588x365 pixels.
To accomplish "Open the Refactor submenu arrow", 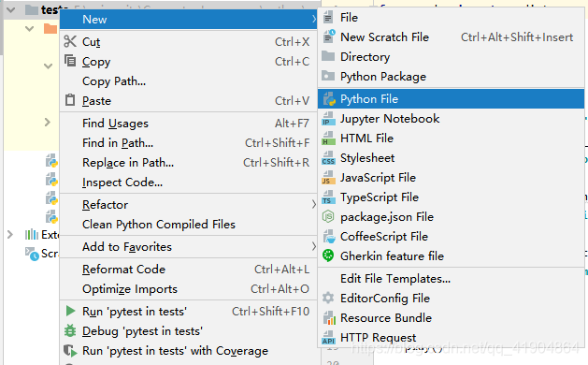I will tap(313, 205).
